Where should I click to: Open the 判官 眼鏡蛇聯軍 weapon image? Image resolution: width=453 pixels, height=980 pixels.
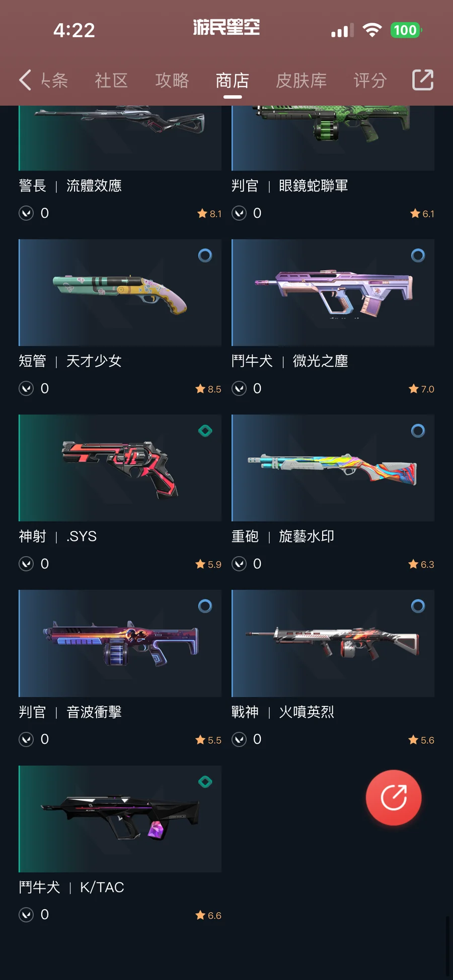coord(333,138)
